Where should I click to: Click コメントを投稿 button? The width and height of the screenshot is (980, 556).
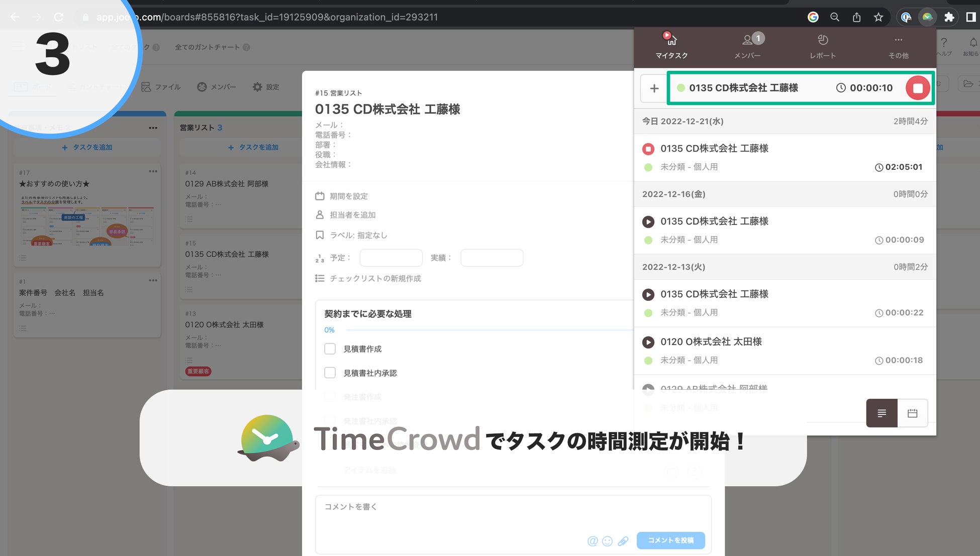tap(670, 540)
